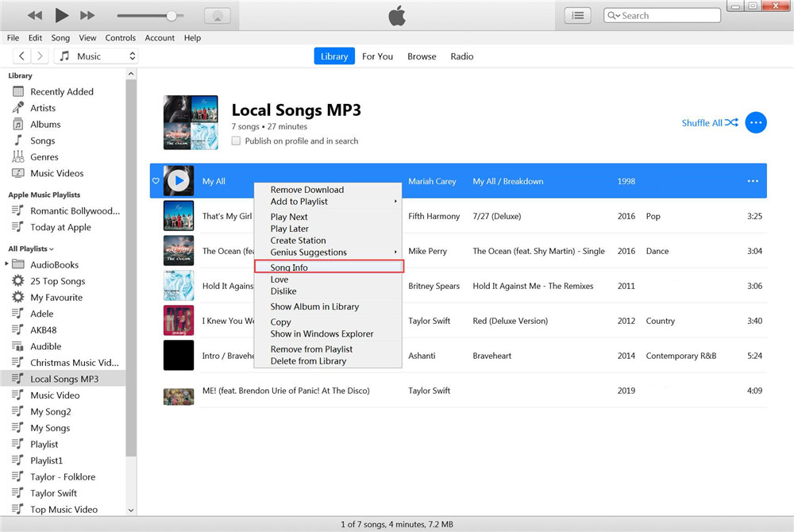
Task: Open the Taylor - Folklore playlist
Action: (63, 477)
